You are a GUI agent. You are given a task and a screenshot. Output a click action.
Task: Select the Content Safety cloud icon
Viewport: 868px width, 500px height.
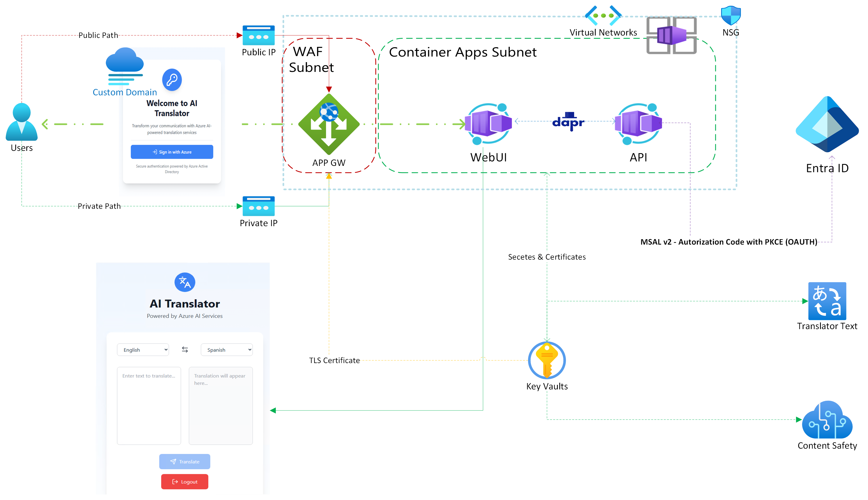pyautogui.click(x=827, y=420)
